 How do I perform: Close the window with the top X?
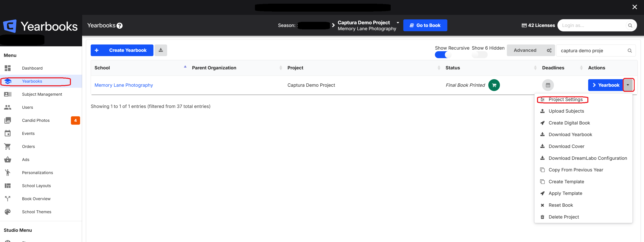pos(634,7)
